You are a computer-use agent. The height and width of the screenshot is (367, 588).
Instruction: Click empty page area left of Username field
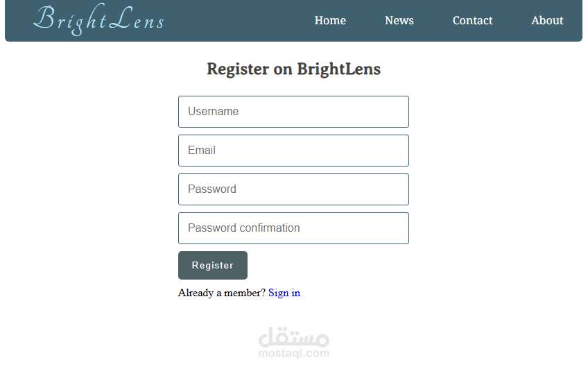90,112
